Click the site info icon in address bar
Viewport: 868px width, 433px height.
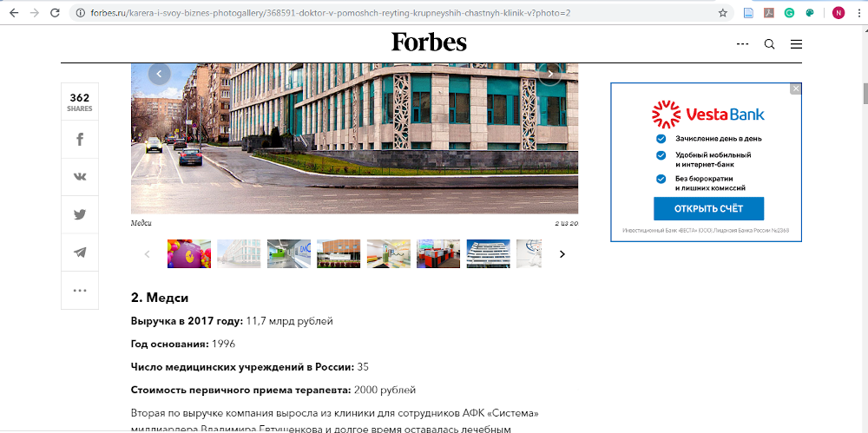coord(81,13)
